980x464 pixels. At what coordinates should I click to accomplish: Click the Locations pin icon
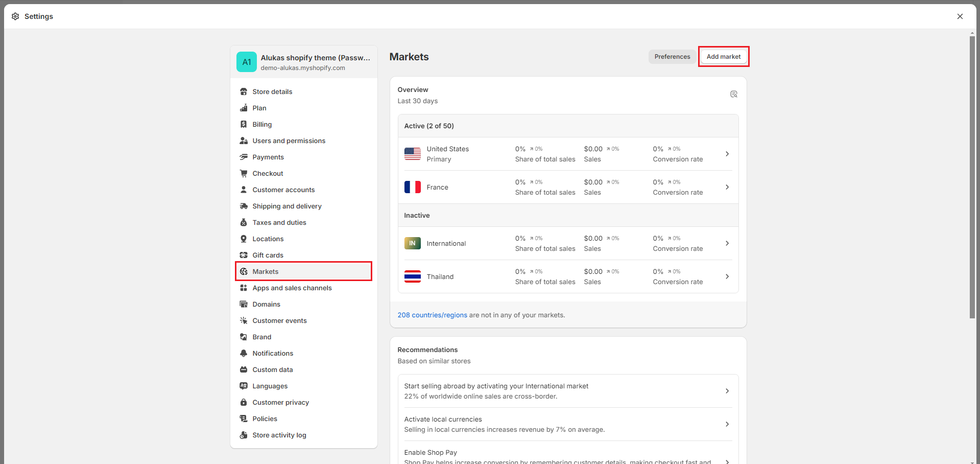click(244, 239)
